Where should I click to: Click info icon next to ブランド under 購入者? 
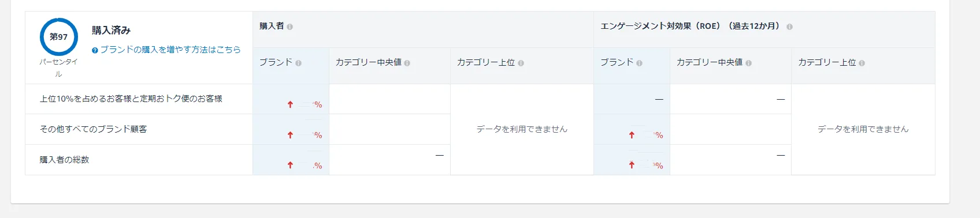(298, 63)
